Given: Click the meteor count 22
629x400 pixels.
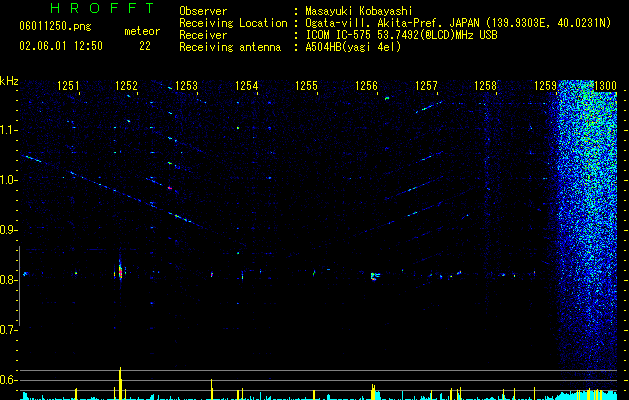Looking at the screenshot, I should (145, 46).
